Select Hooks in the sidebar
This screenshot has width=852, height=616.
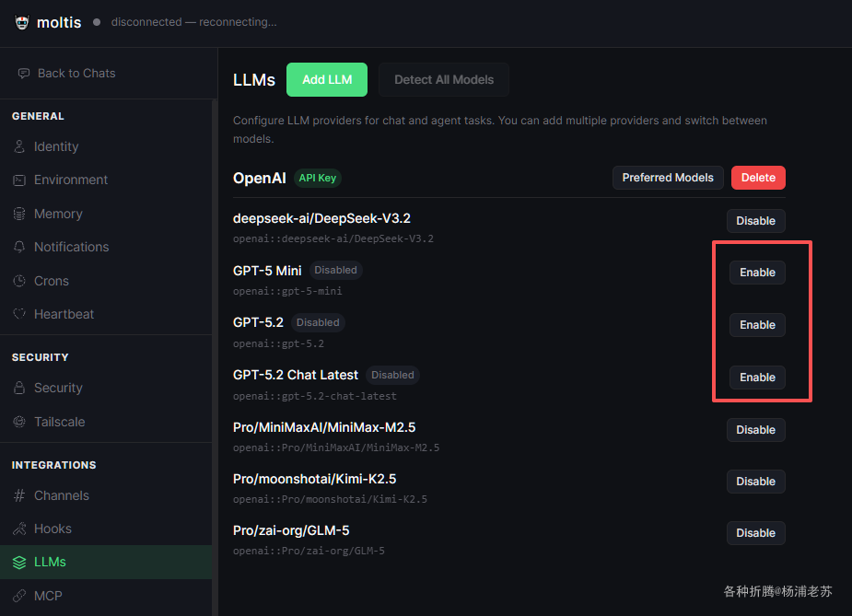tap(106, 529)
